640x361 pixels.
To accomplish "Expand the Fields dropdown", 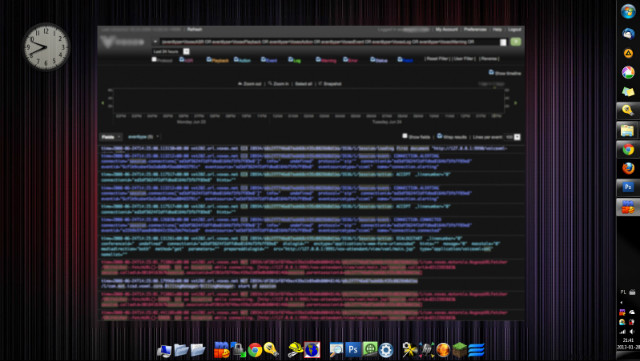I will tap(111, 137).
